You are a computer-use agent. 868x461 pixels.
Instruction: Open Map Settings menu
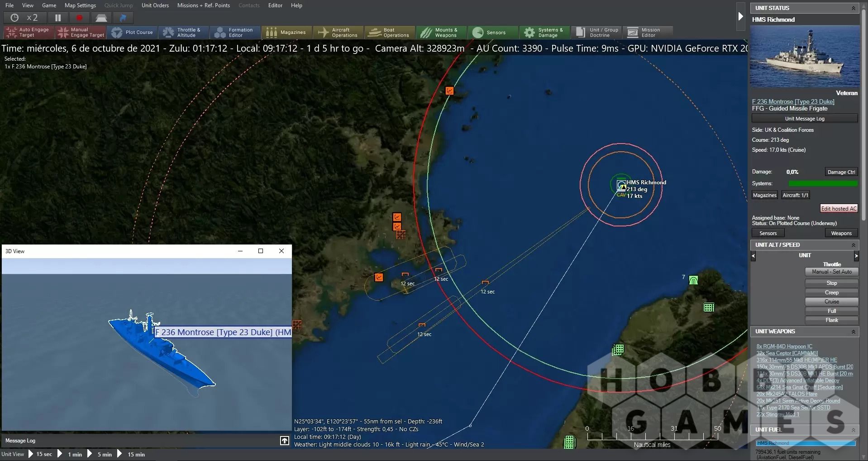coord(80,5)
